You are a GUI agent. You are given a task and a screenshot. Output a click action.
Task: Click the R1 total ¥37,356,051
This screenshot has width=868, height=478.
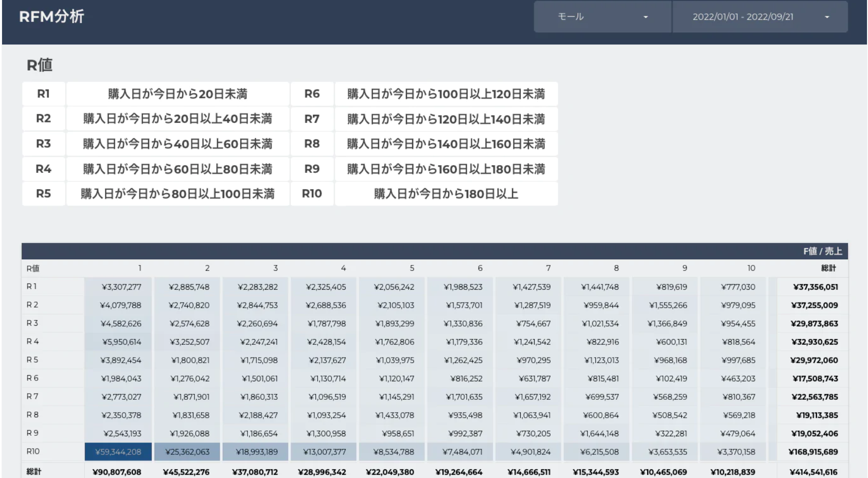click(x=816, y=287)
